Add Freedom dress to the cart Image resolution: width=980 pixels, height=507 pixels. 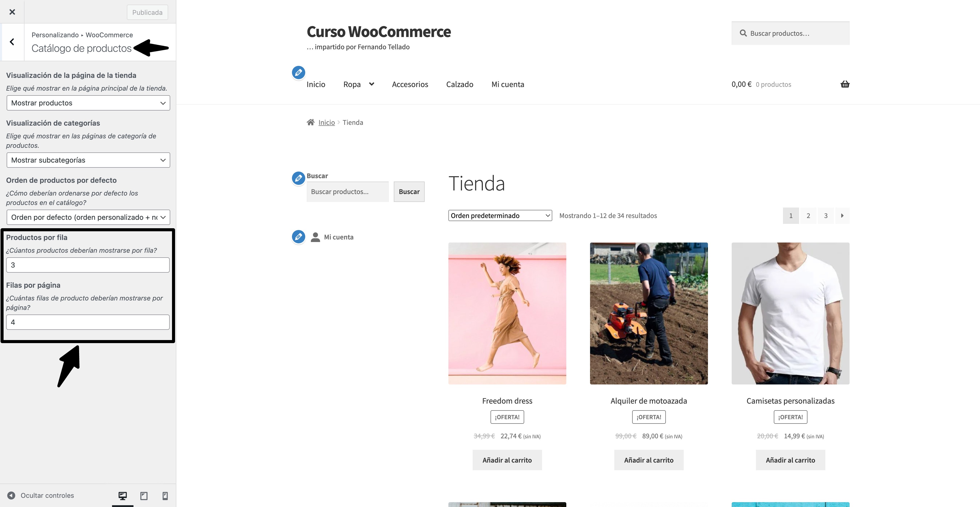(507, 460)
